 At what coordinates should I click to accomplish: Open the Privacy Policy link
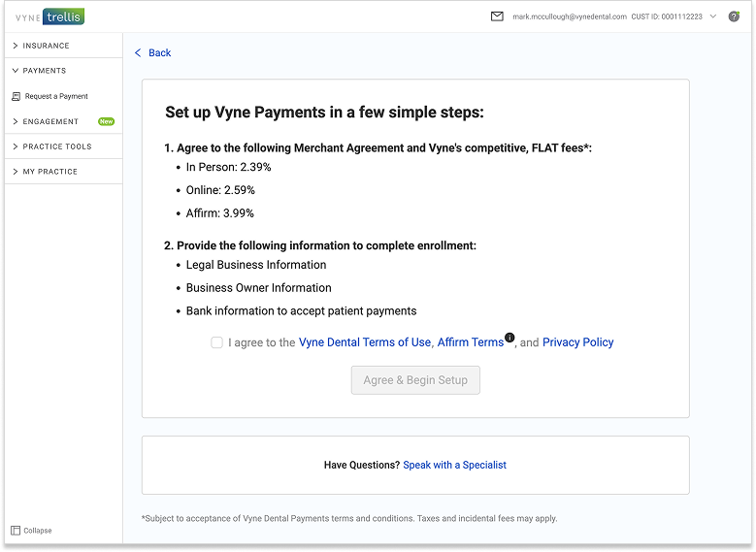coord(577,342)
